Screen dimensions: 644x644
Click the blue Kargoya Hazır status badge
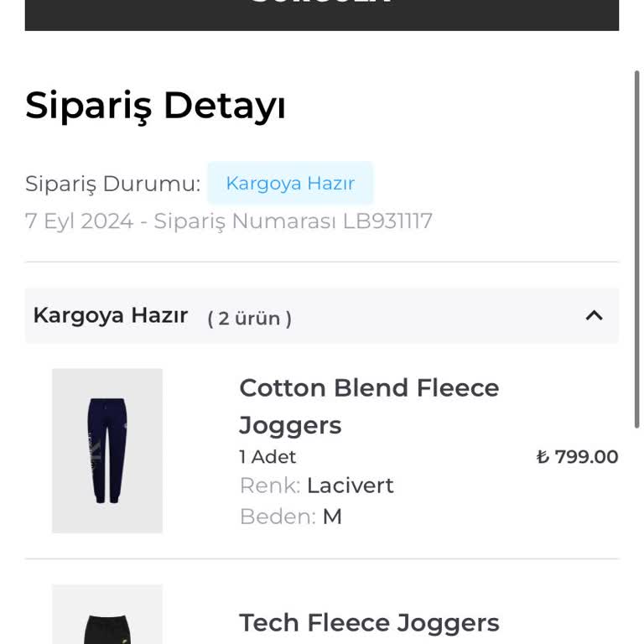click(290, 183)
